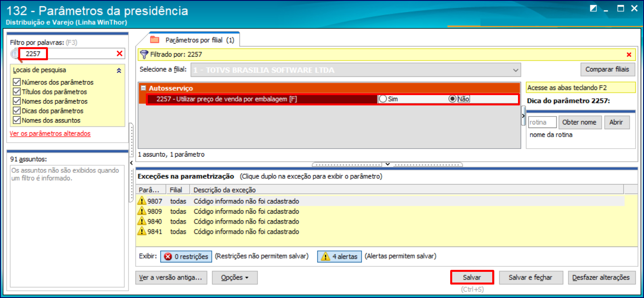Screen dimensions: 644x298
Task: Maximize the 132 Parâmetros window
Action: coord(621,8)
